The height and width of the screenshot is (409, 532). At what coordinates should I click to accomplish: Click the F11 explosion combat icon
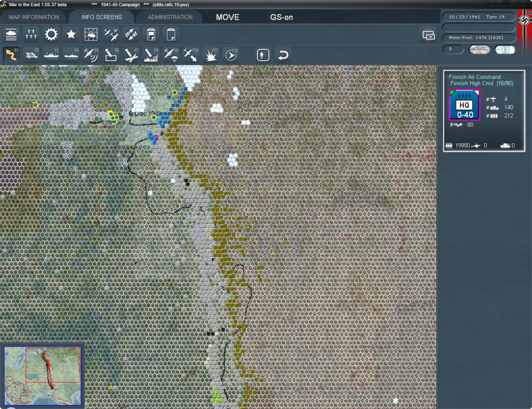click(211, 54)
